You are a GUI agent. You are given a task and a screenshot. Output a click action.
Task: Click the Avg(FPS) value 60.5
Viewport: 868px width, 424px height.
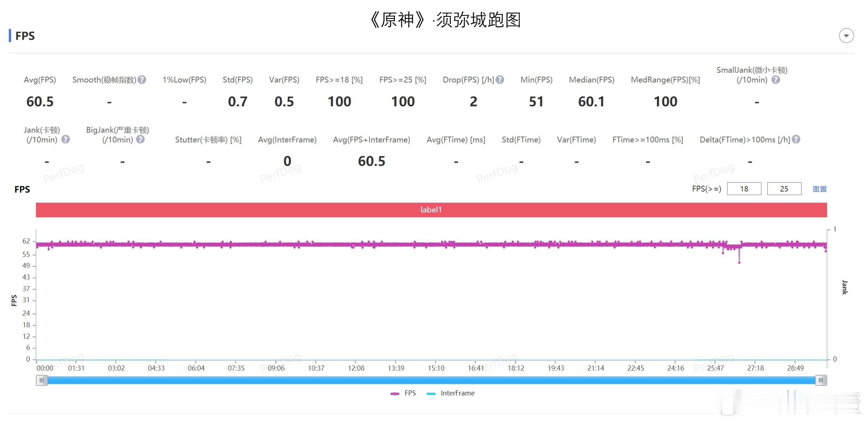click(x=40, y=101)
